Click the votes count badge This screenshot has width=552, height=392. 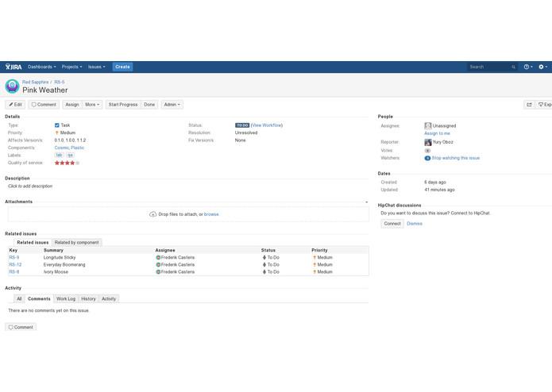point(427,151)
